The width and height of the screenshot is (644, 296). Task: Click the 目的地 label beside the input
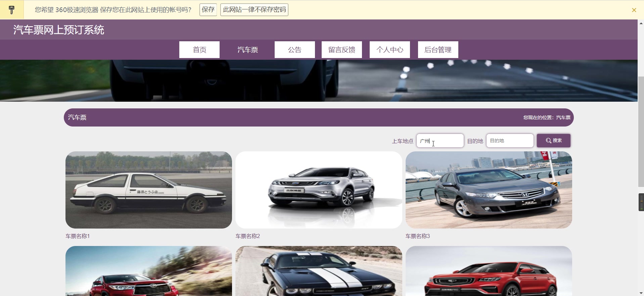[475, 141]
